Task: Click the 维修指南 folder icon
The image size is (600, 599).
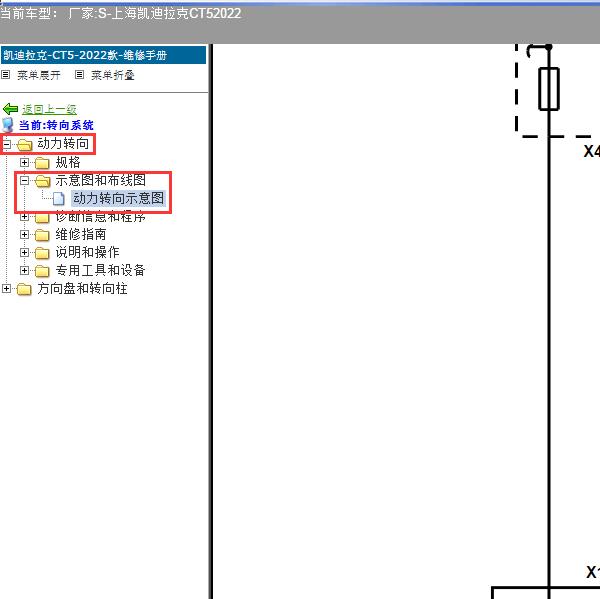Action: (x=42, y=235)
